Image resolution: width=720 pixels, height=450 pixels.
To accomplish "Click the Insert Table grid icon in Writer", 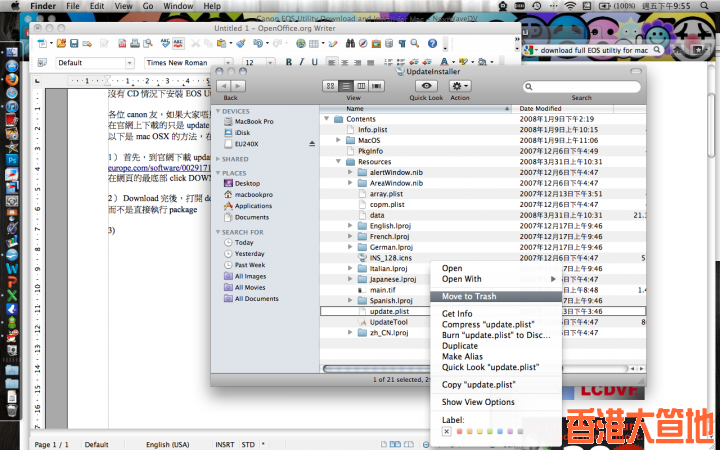I will (314, 44).
